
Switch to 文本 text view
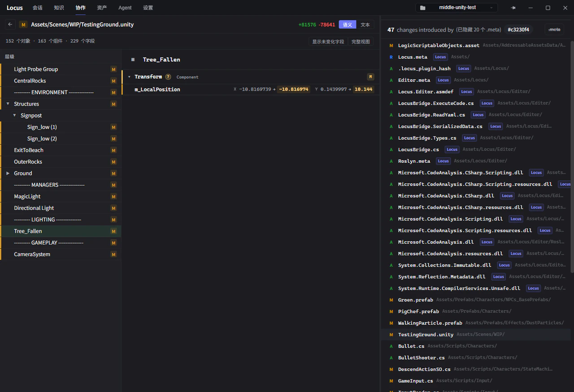(x=365, y=25)
